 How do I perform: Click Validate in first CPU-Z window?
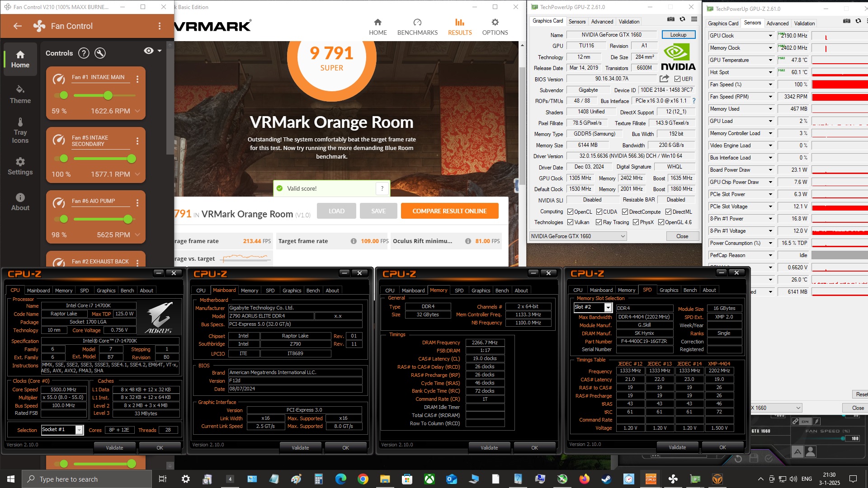[x=114, y=448]
